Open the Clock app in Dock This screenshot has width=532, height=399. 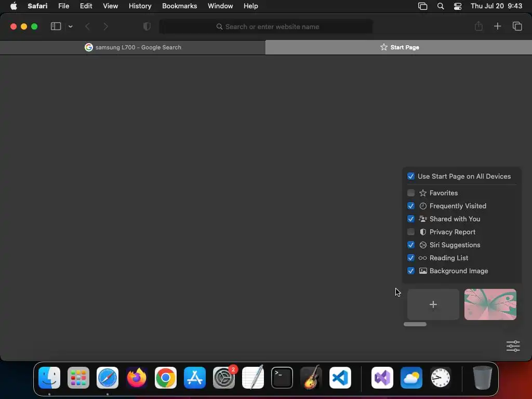click(441, 378)
